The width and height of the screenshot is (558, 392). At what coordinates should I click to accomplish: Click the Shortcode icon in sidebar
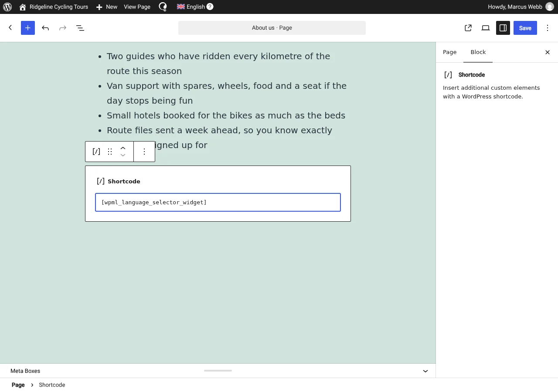[448, 75]
